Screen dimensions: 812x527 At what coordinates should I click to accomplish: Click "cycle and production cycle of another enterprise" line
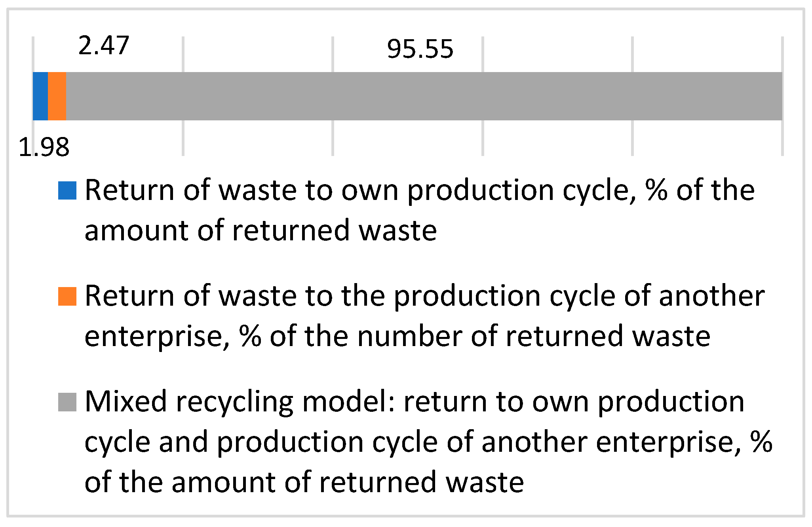428,442
